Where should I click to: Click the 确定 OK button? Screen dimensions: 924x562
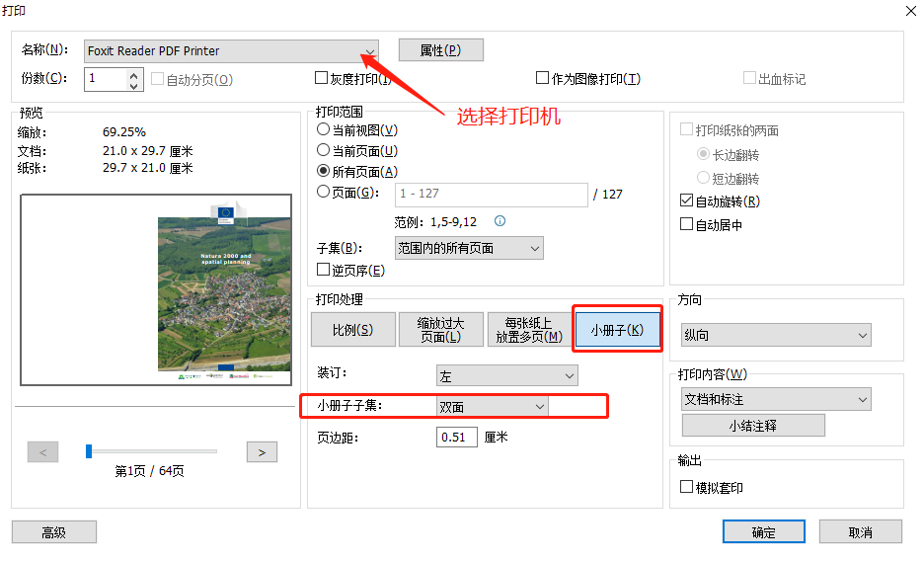tap(764, 532)
